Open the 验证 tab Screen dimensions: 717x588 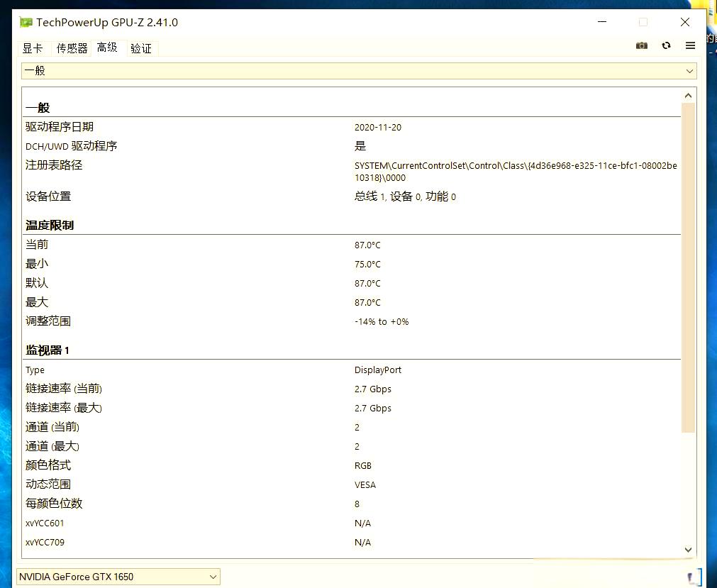[x=140, y=48]
